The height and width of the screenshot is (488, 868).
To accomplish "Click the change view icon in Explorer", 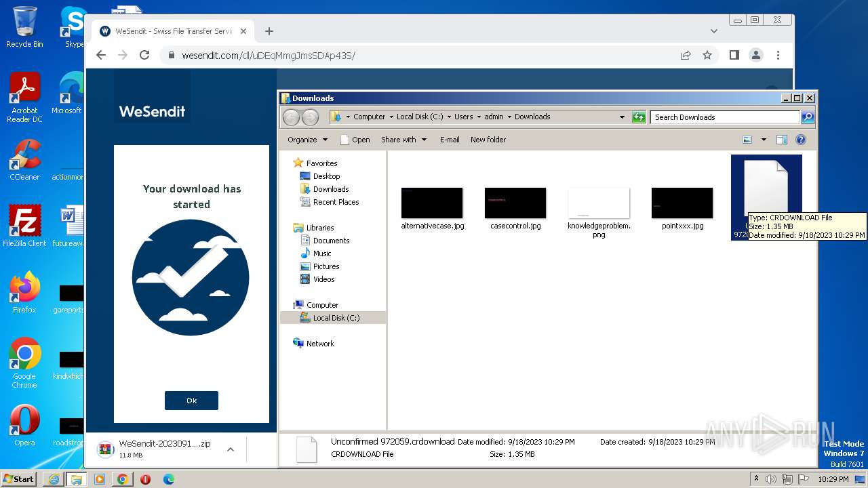I will (x=747, y=140).
